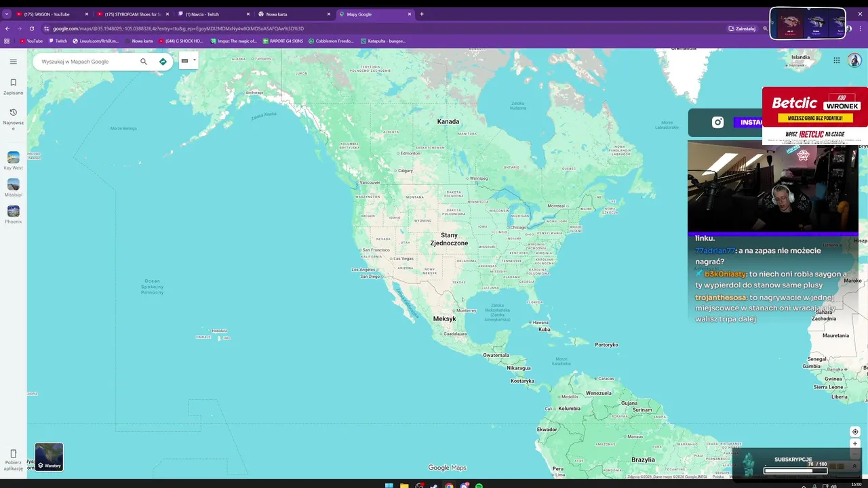Image resolution: width=868 pixels, height=488 pixels.
Task: Open YouTube bookmark in bookmarks bar
Action: click(31, 41)
